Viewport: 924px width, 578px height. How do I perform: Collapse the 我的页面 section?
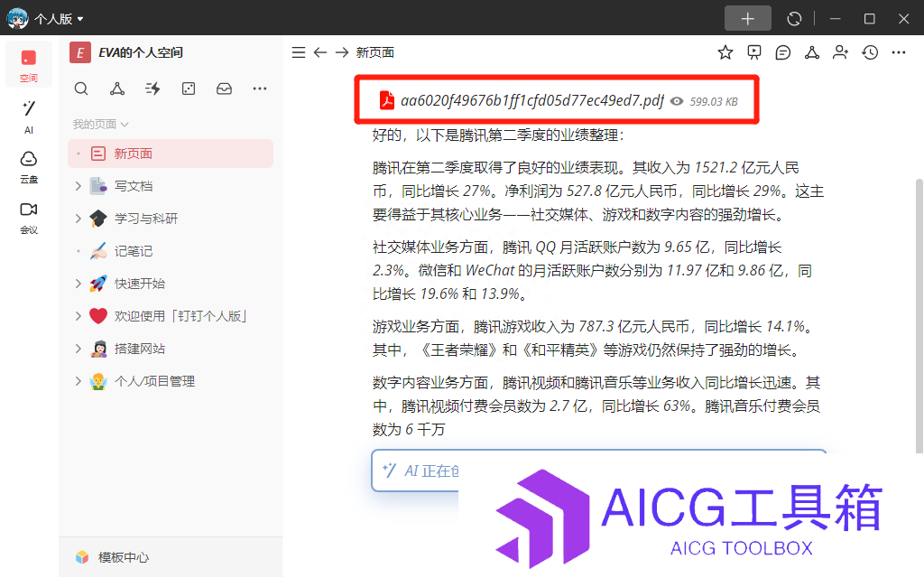click(100, 125)
